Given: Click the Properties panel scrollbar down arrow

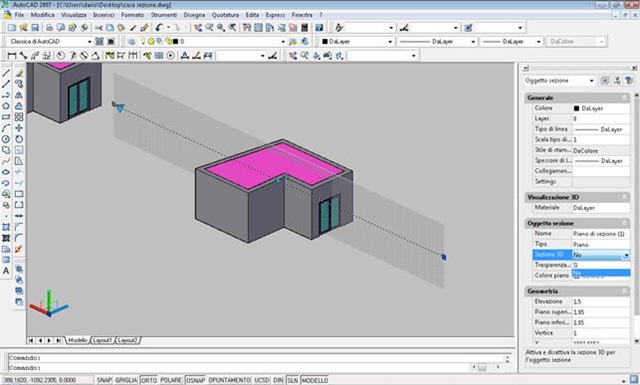Looking at the screenshot, I should coord(636,341).
